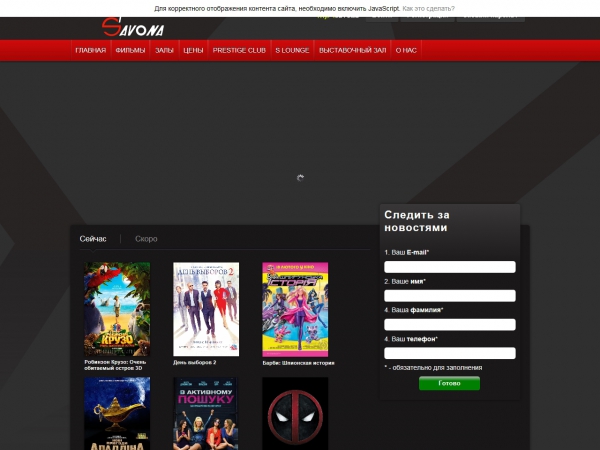
Task: Focus the Ваше имя input field
Action: [x=450, y=296]
